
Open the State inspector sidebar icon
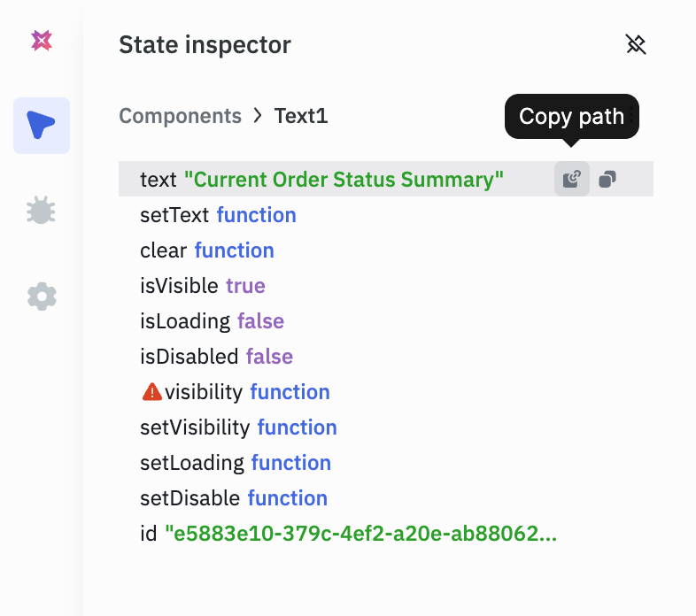tap(42, 125)
